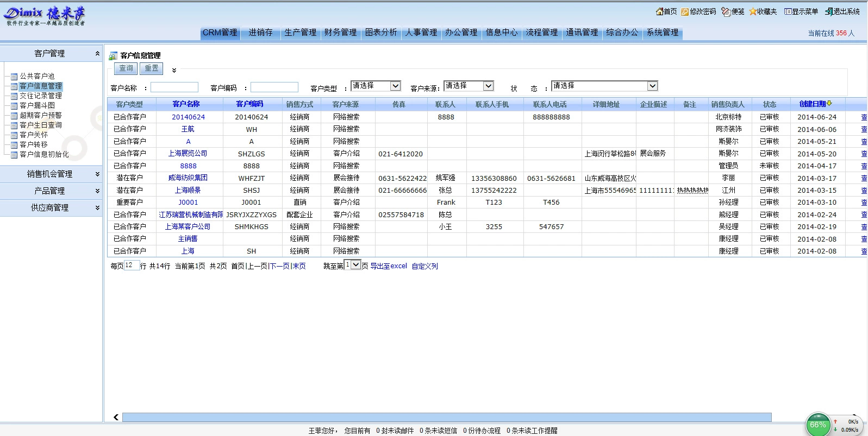Go to 下一页 next page link
The image size is (868, 436).
280,266
